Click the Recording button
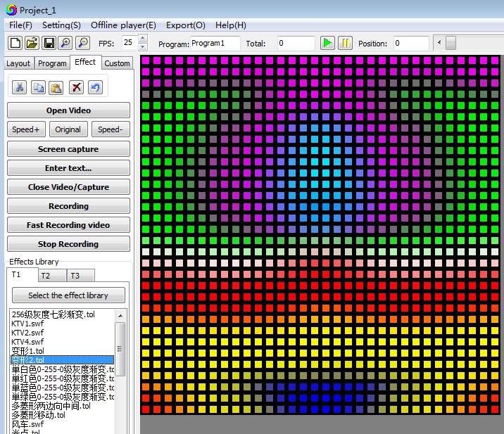This screenshot has width=504, height=434. [68, 205]
